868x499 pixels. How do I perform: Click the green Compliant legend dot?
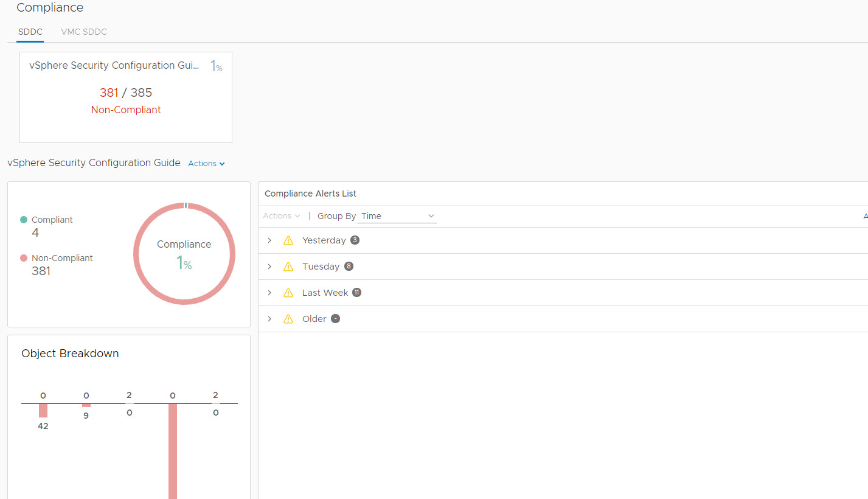(24, 220)
